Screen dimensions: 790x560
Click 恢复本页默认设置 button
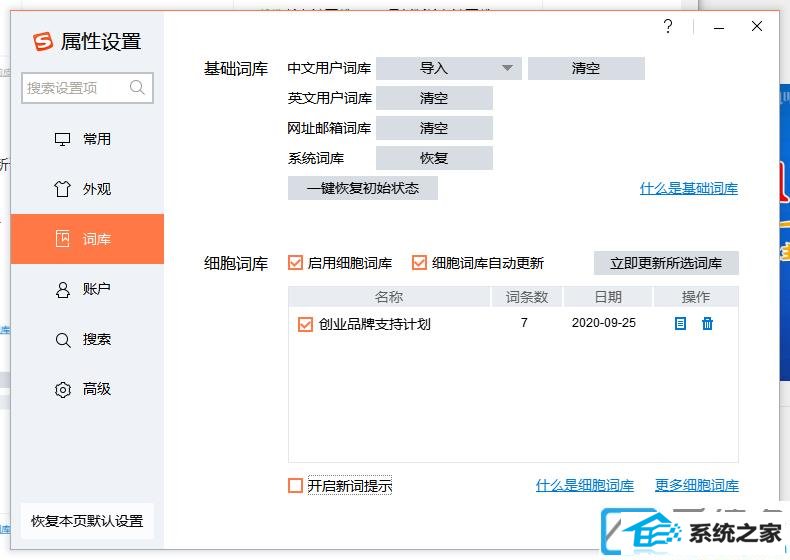(x=87, y=521)
